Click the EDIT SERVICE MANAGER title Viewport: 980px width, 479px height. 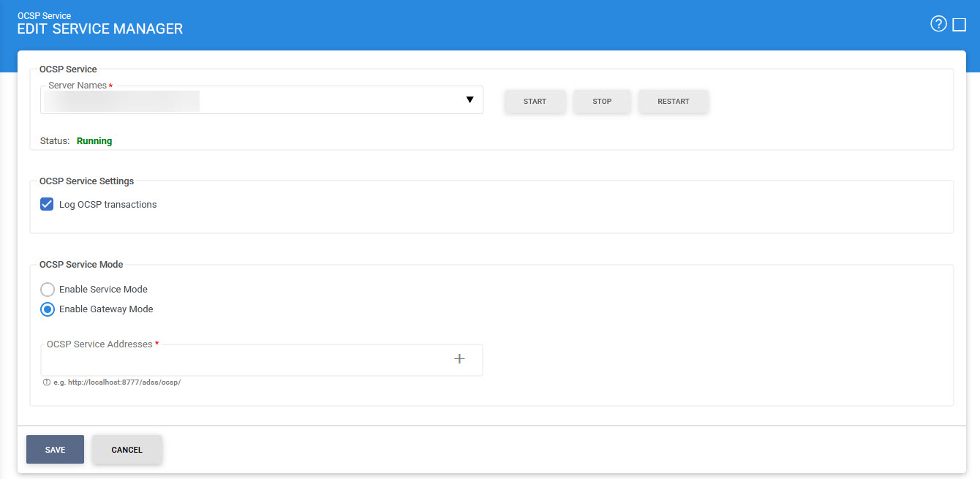[x=100, y=29]
